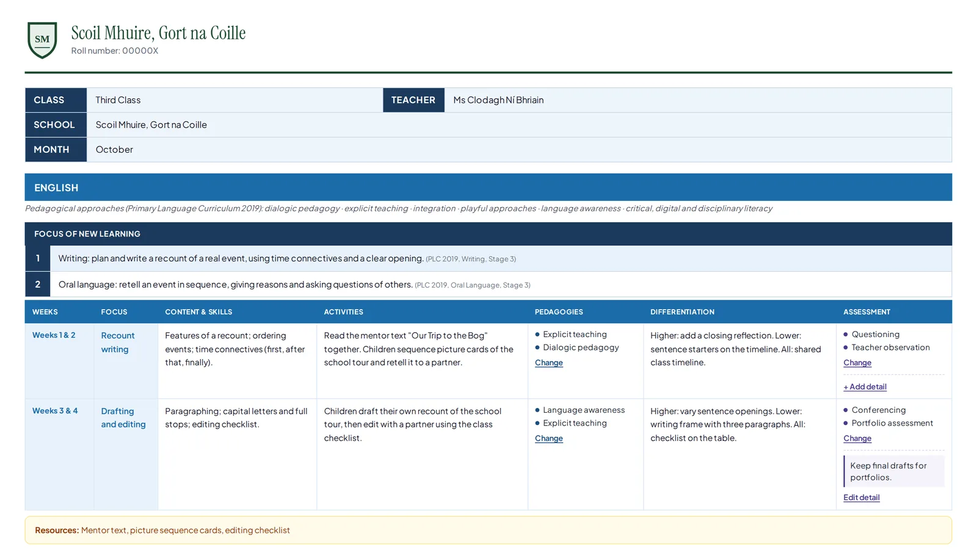Viewport: 977px width, 560px height.
Task: Click Change under Conferencing and Portfolio assessment
Action: (x=857, y=438)
